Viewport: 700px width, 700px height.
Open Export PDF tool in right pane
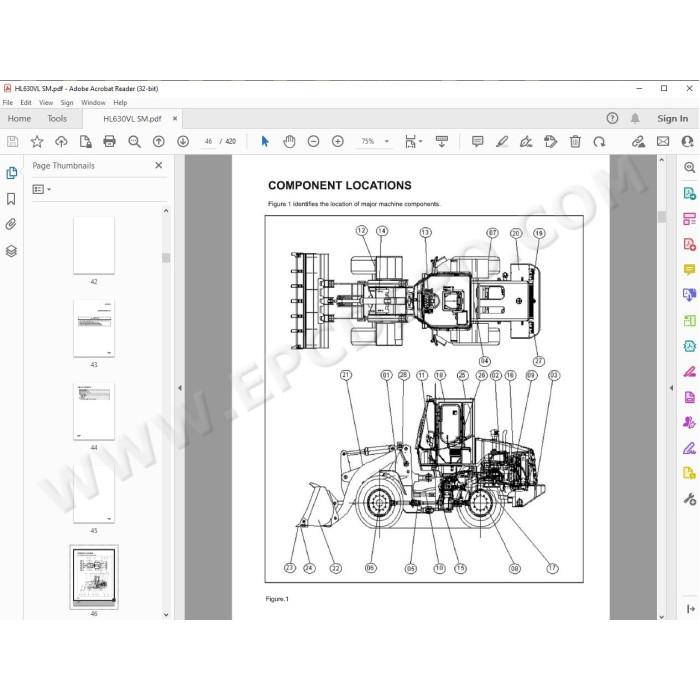click(689, 193)
